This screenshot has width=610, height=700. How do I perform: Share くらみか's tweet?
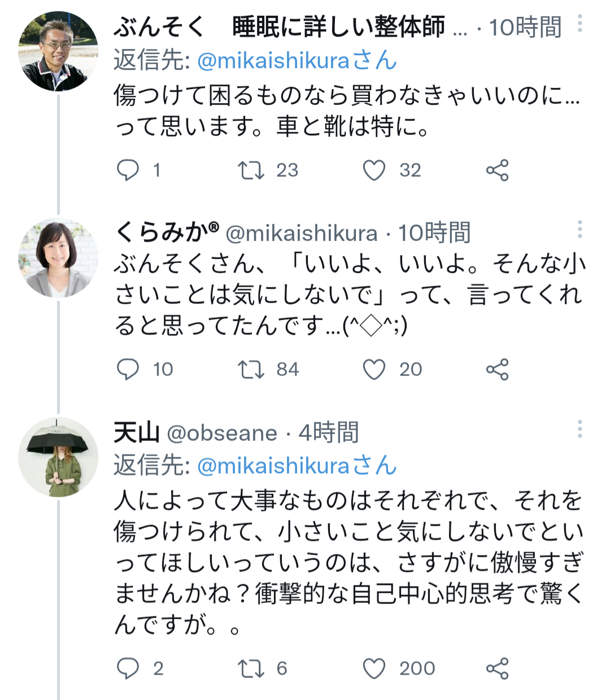click(x=497, y=369)
